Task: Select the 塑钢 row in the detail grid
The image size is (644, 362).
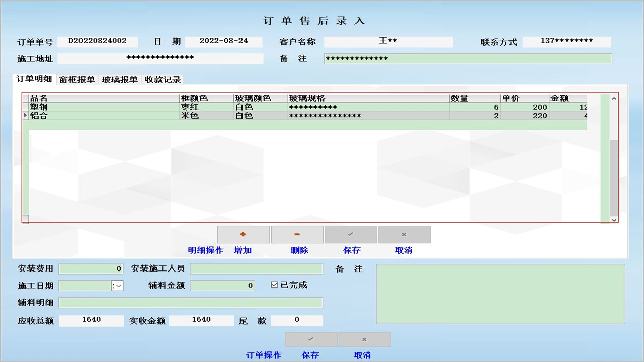Action: (x=101, y=107)
